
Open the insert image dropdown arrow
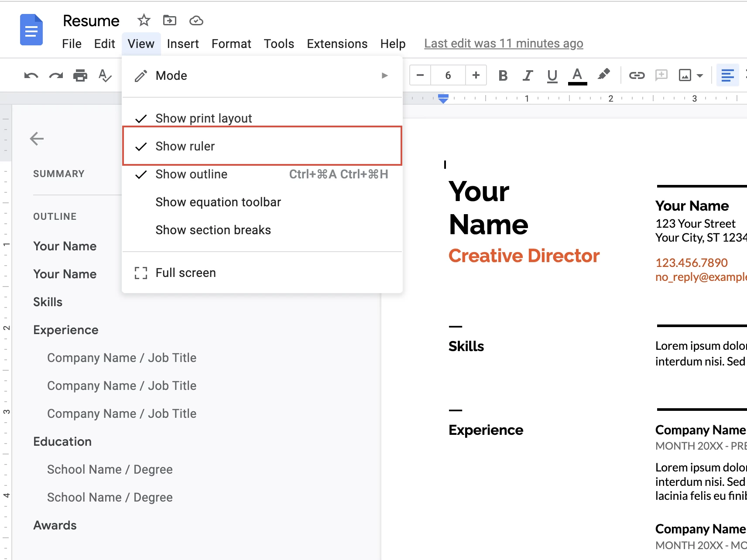700,75
